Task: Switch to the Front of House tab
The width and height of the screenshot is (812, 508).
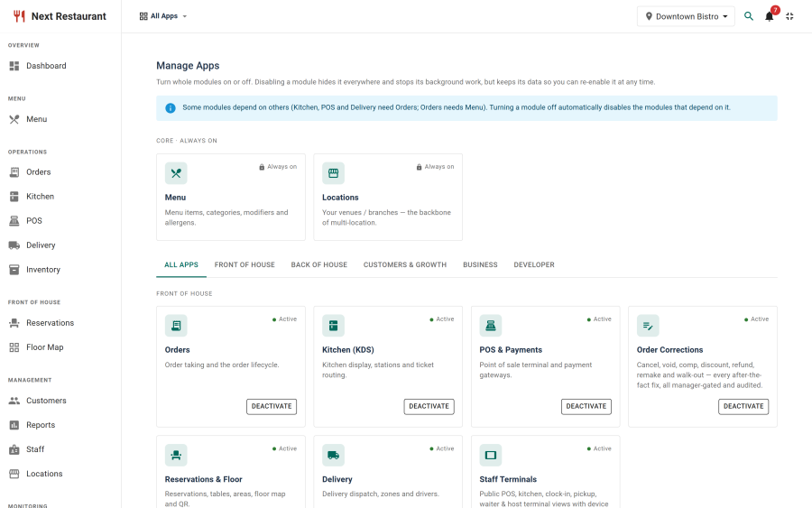Action: coord(245,264)
